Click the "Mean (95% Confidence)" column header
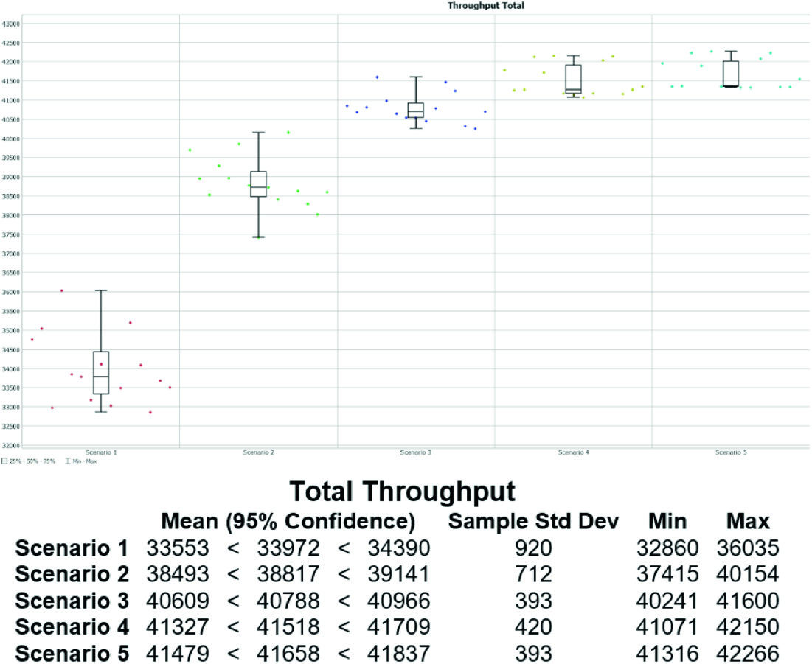This screenshot has width=812, height=664. coord(288,521)
